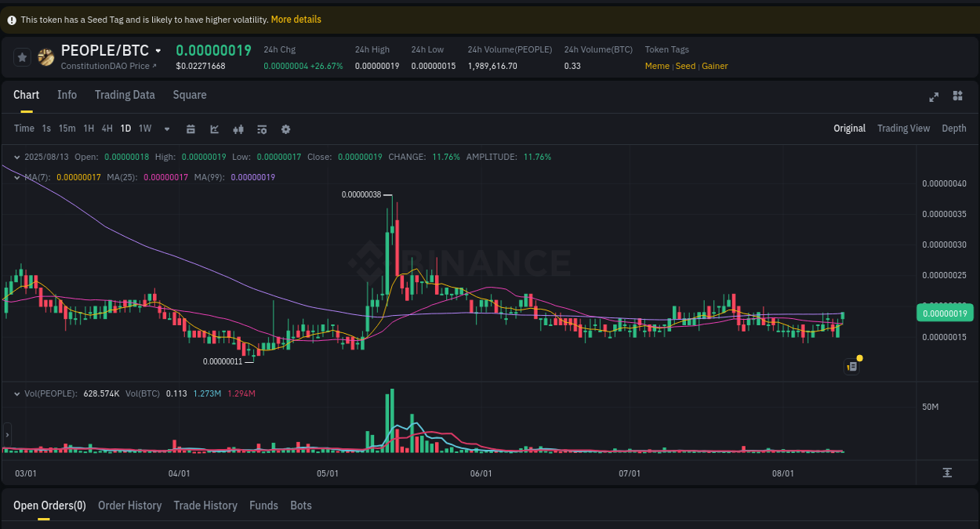Open the candlestick chart type icon
980x529 pixels.
(238, 129)
